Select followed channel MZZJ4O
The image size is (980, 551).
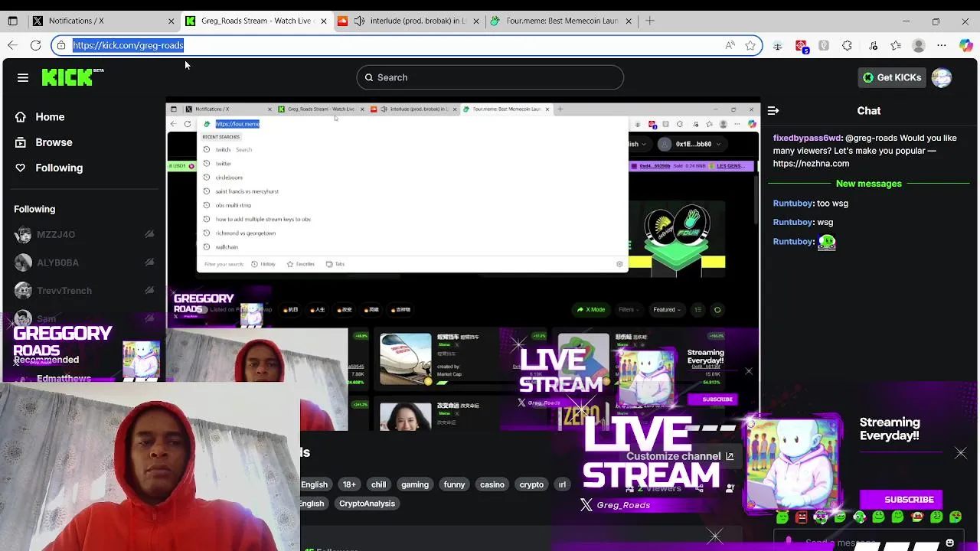pyautogui.click(x=83, y=235)
